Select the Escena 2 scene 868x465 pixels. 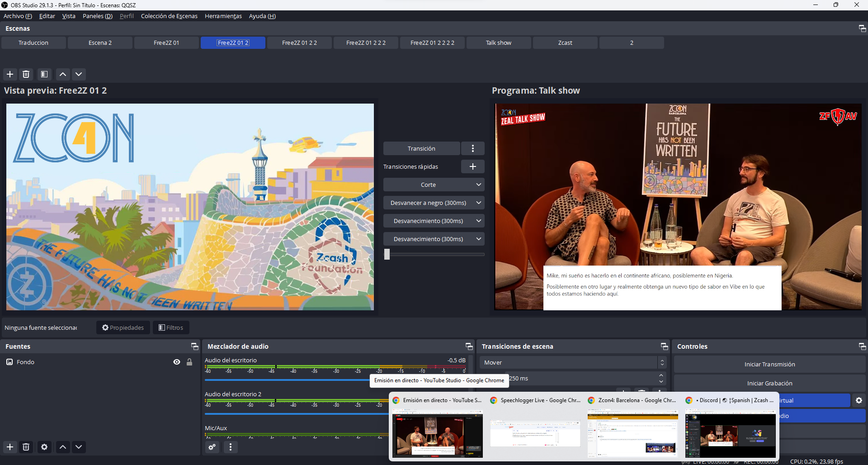(100, 43)
